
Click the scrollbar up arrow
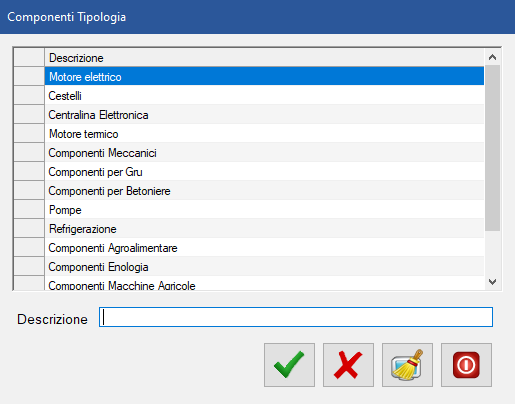click(492, 57)
